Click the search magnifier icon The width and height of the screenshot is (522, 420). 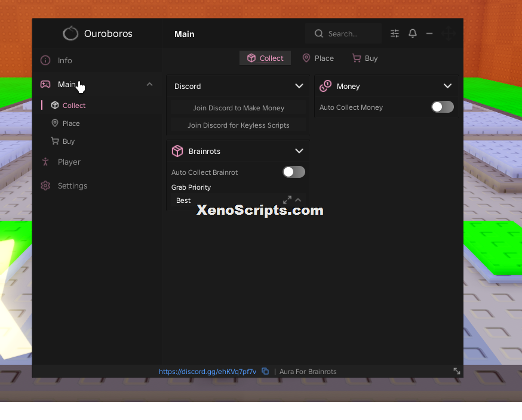pyautogui.click(x=319, y=33)
